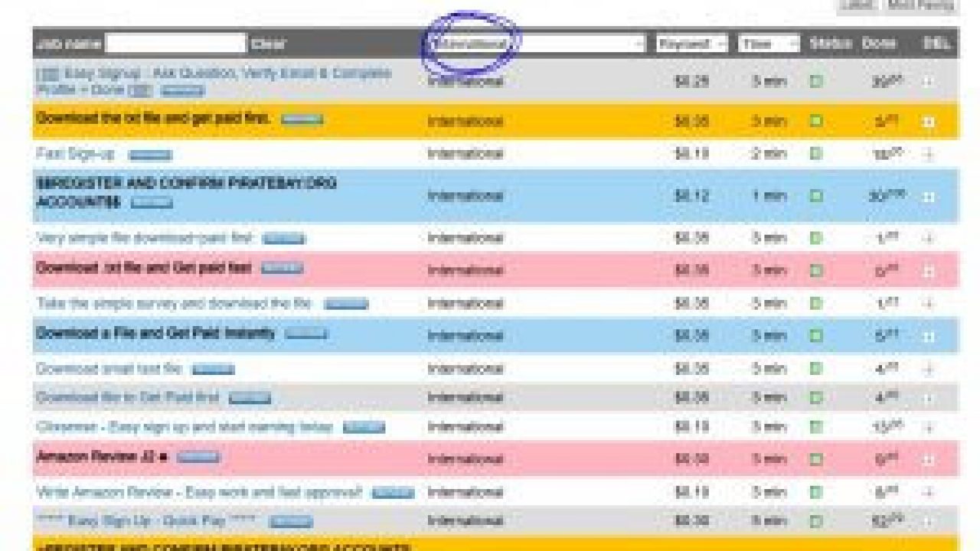
Task: Click the status square for Download small fast file
Action: pos(816,369)
